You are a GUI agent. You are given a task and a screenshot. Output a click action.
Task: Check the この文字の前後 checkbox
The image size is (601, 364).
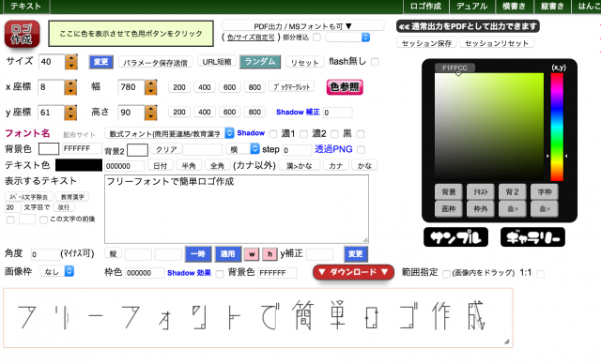(x=44, y=220)
